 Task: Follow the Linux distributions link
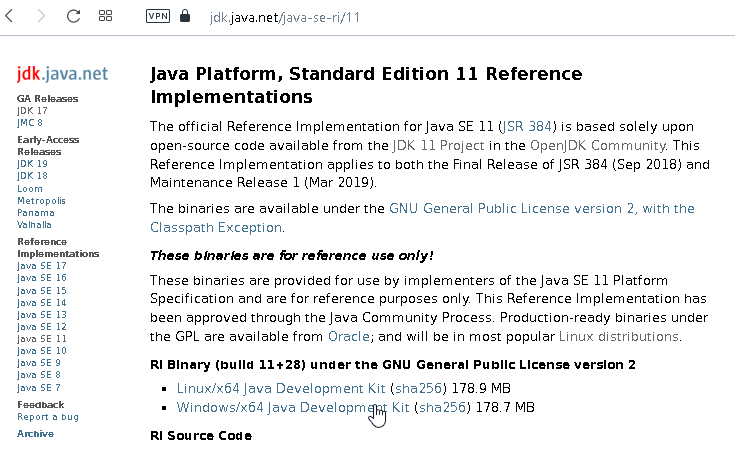click(619, 337)
